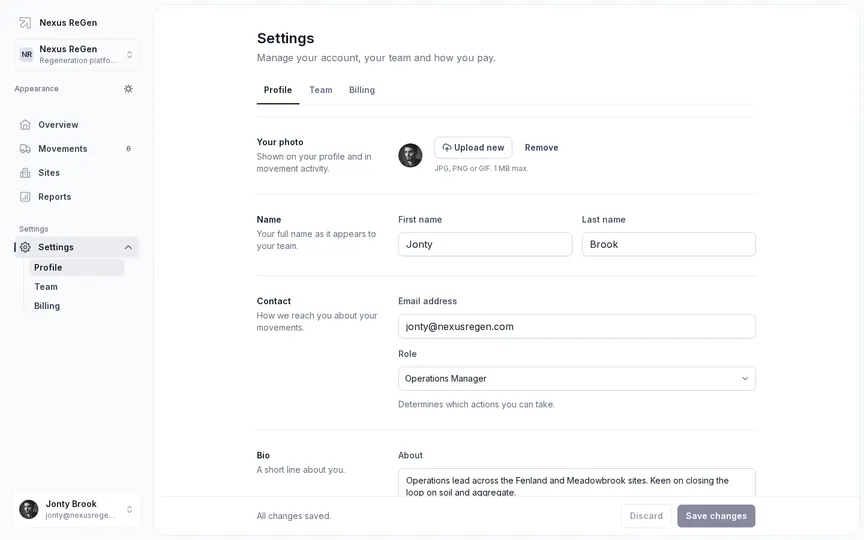Click the Save changes button
The width and height of the screenshot is (864, 540).
716,516
